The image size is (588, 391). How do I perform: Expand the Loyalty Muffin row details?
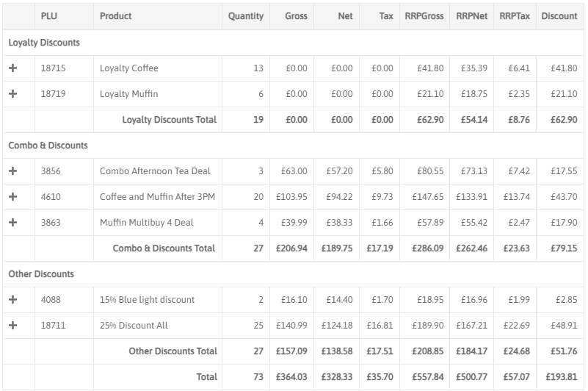click(12, 94)
